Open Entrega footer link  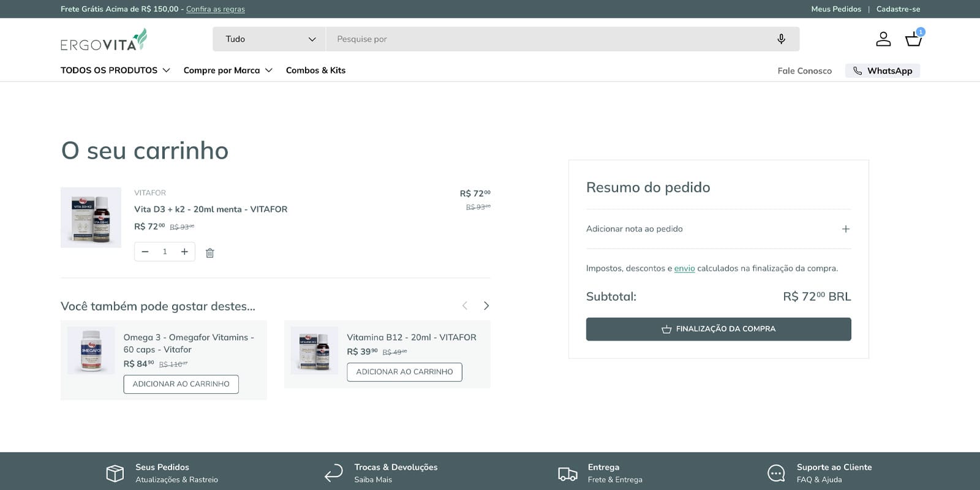point(603,467)
